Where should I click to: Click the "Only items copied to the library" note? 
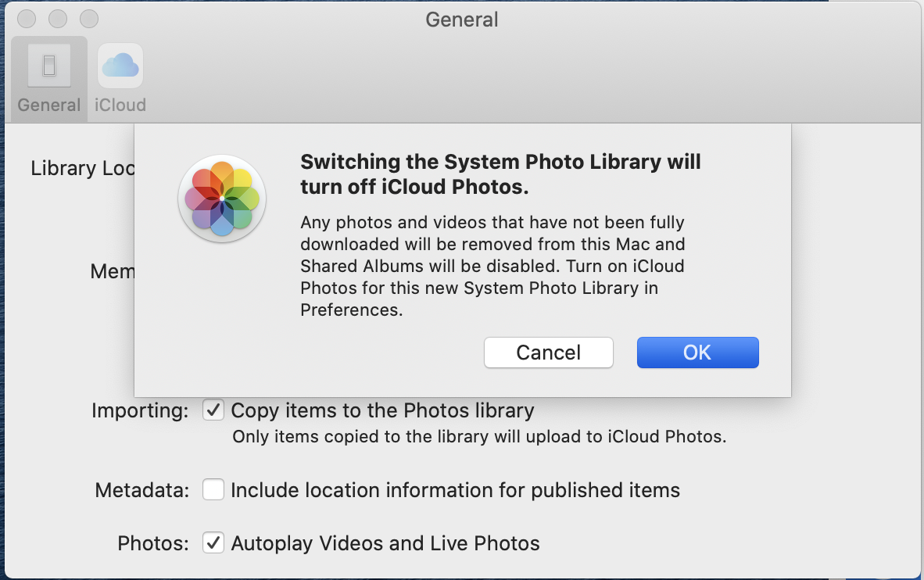coord(479,437)
